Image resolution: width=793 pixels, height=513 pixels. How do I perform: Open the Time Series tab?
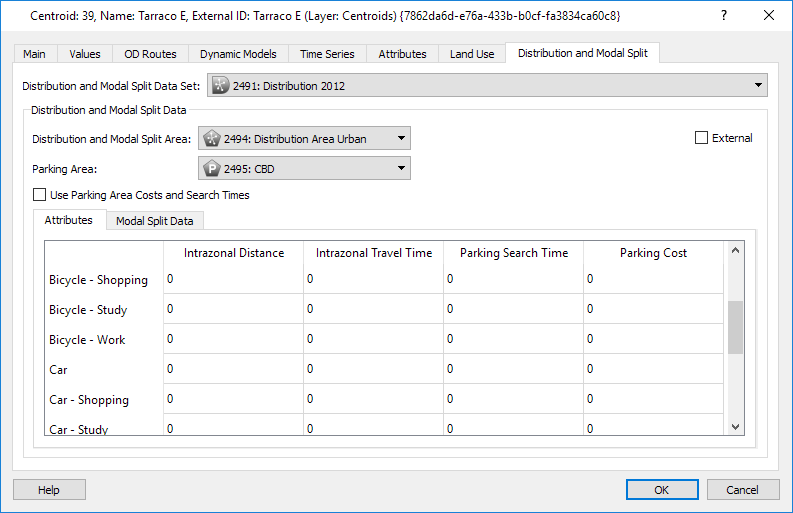coord(327,54)
